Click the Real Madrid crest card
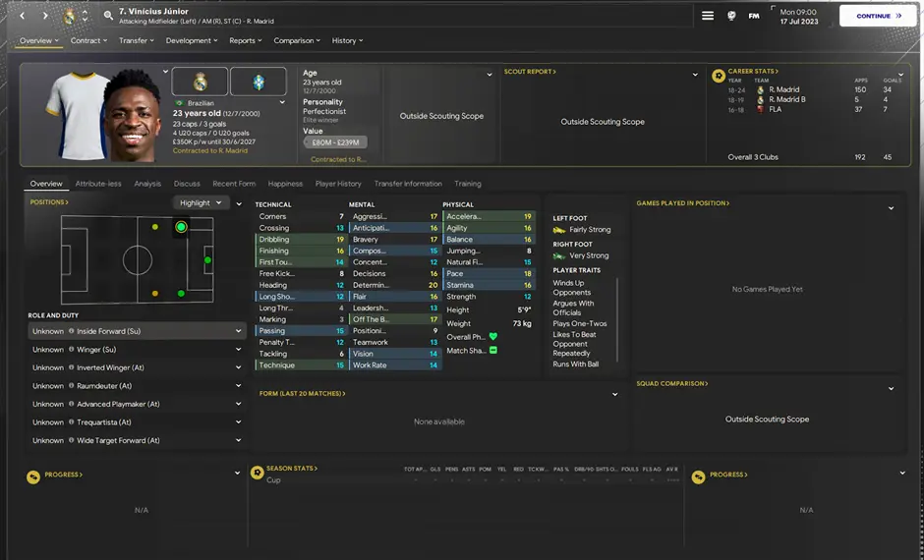 [x=200, y=82]
